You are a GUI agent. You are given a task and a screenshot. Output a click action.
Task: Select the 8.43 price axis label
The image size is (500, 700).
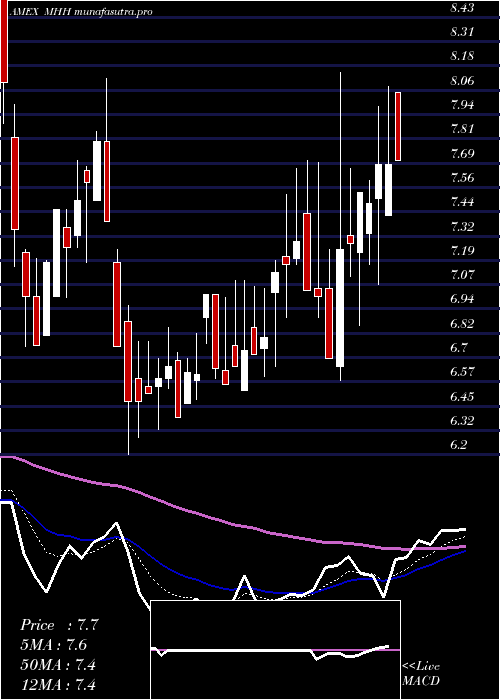(x=462, y=8)
